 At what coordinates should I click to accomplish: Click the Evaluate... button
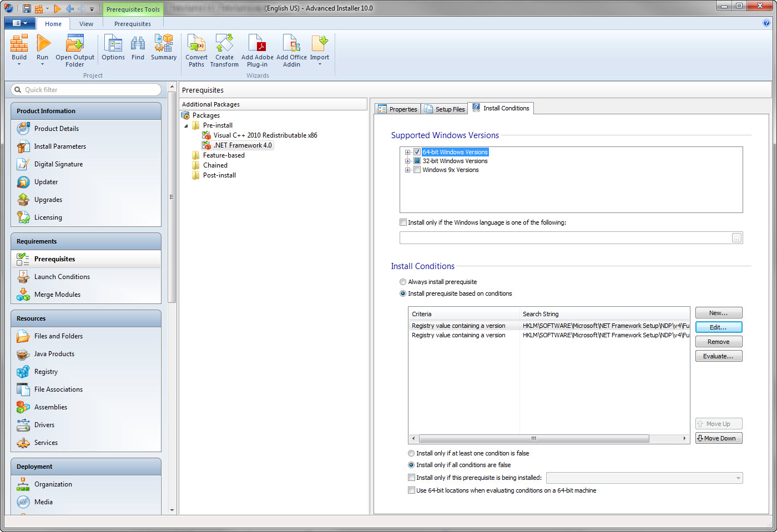tap(718, 356)
